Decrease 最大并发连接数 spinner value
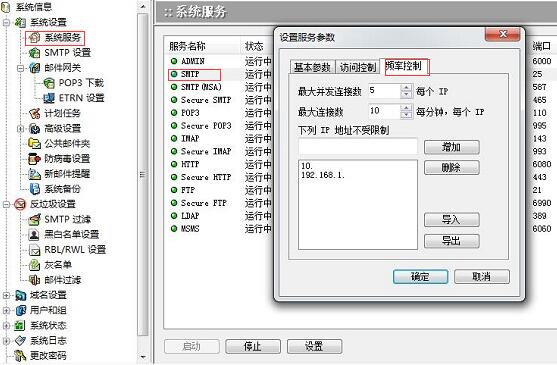Image resolution: width=557 pixels, height=365 pixels. pos(406,95)
